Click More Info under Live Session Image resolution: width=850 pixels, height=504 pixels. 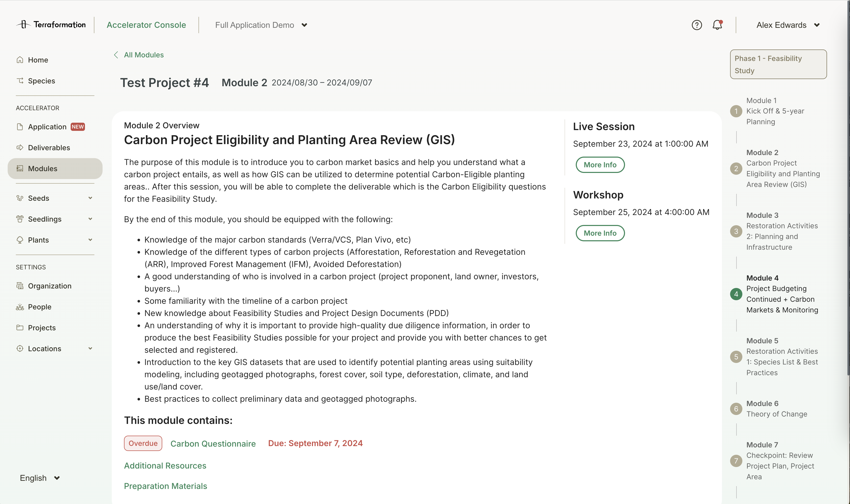coord(600,165)
